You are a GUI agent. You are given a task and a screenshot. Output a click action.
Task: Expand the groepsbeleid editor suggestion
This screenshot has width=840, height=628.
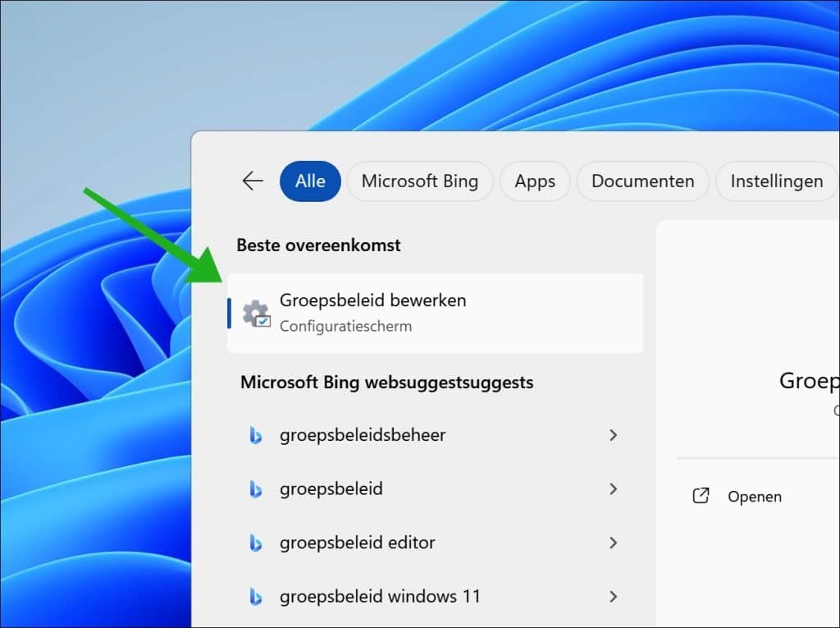614,543
